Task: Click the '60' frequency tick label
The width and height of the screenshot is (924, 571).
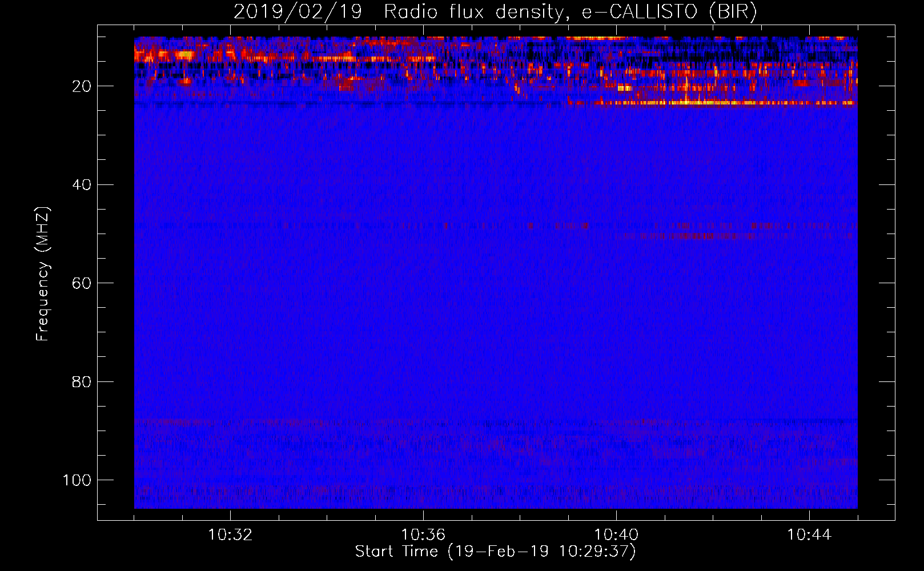Action: (x=82, y=283)
